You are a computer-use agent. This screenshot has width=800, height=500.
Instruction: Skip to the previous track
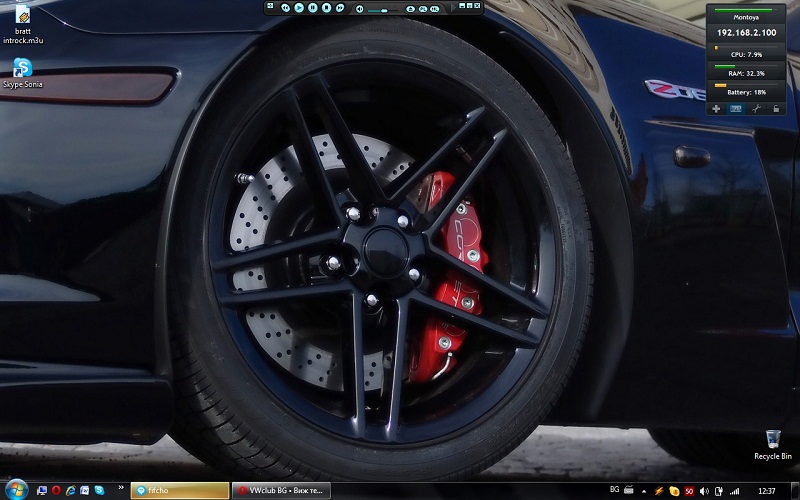285,7
